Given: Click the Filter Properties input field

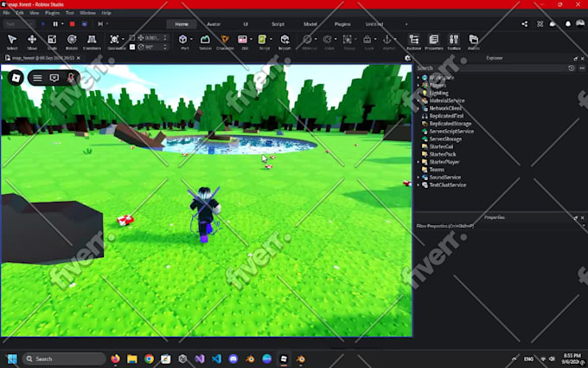Looking at the screenshot, I should pos(498,226).
